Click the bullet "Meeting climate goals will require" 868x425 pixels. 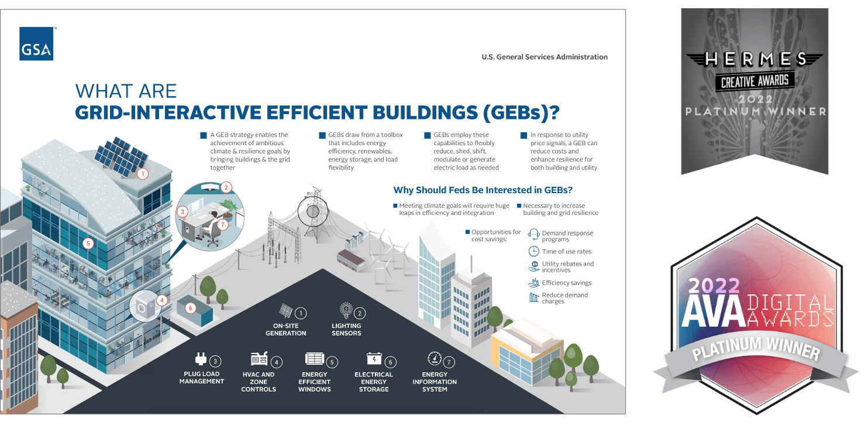click(454, 209)
